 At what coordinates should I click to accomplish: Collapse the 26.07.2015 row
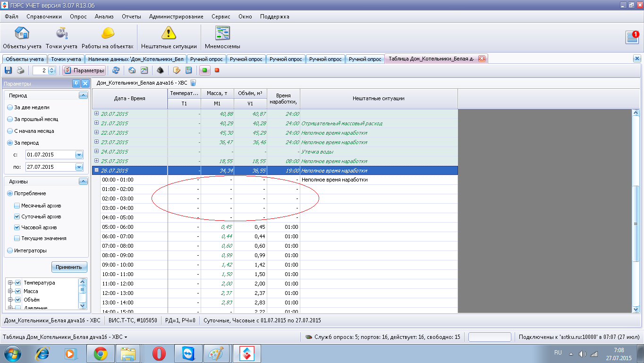pyautogui.click(x=96, y=170)
